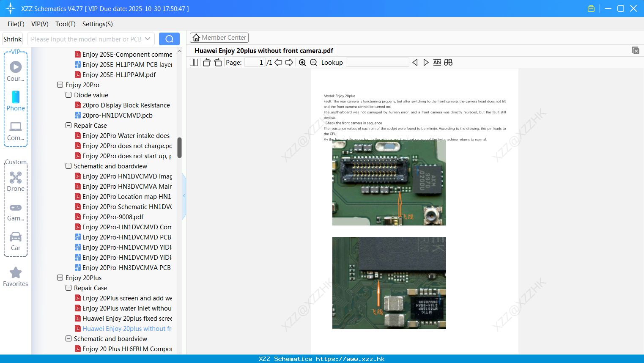Screen dimensions: 644x363
Task: Click the binoculars search icon
Action: click(448, 63)
